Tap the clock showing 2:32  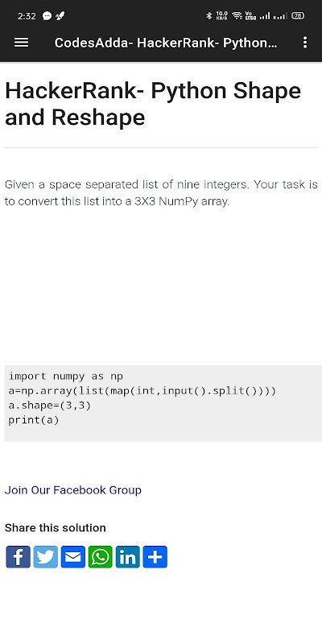27,16
